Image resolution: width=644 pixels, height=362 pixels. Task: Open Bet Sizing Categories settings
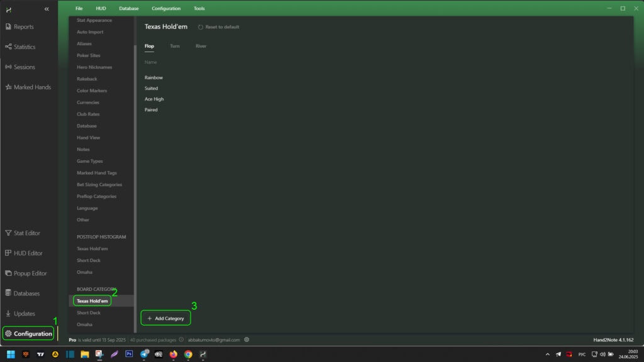point(99,185)
